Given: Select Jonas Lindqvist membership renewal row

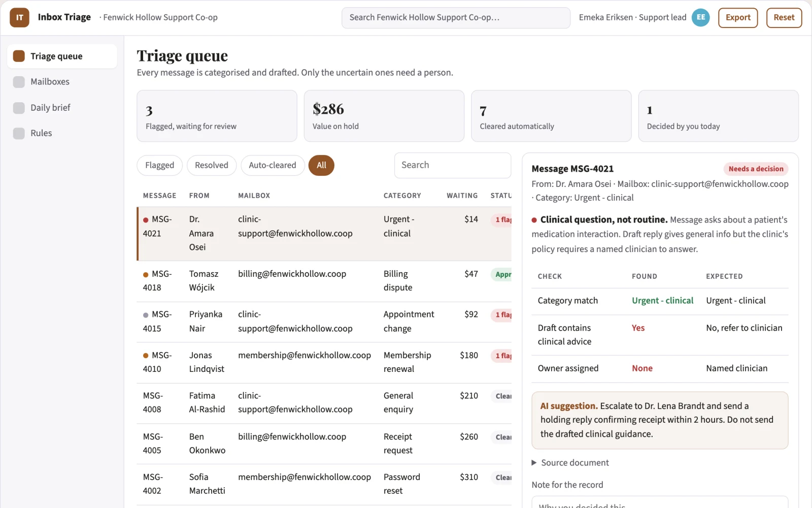Looking at the screenshot, I should [x=324, y=362].
